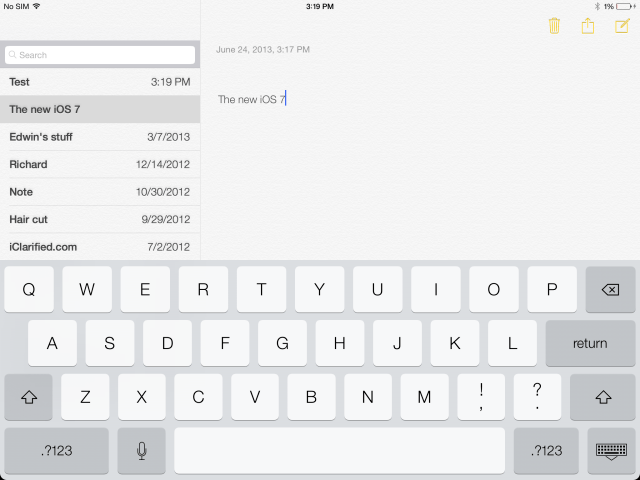Open the Test note
Screen dimensions: 640x480
(100, 82)
